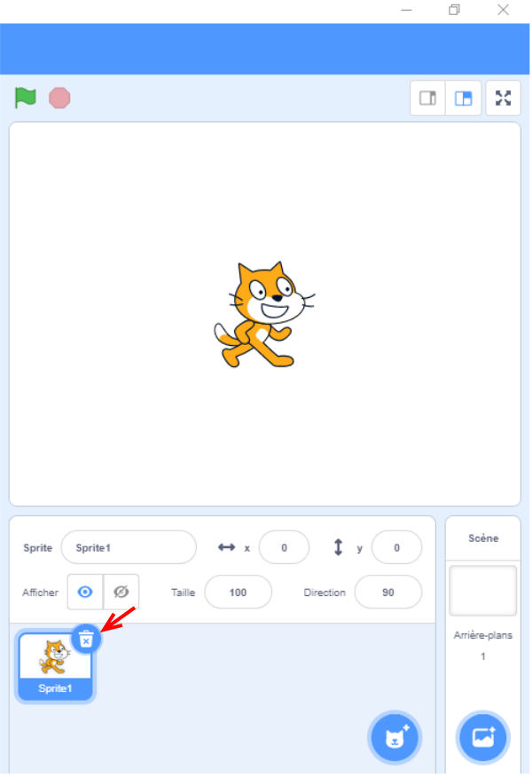Image resolution: width=532 pixels, height=777 pixels.
Task: Click the Sprite name text field
Action: (x=129, y=548)
